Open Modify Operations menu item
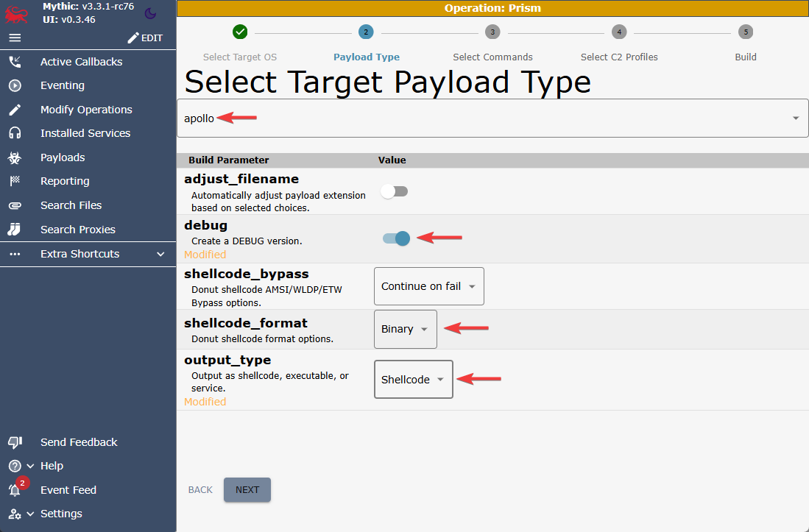809x532 pixels. [x=86, y=110]
